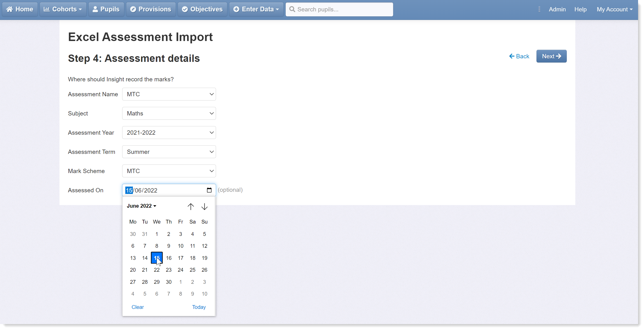Click the Mark Scheme label
Image resolution: width=644 pixels, height=330 pixels.
click(x=86, y=171)
